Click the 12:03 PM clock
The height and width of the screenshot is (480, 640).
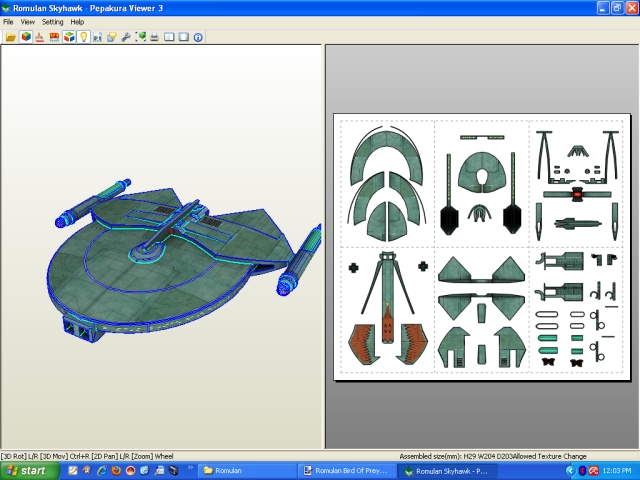(x=616, y=471)
